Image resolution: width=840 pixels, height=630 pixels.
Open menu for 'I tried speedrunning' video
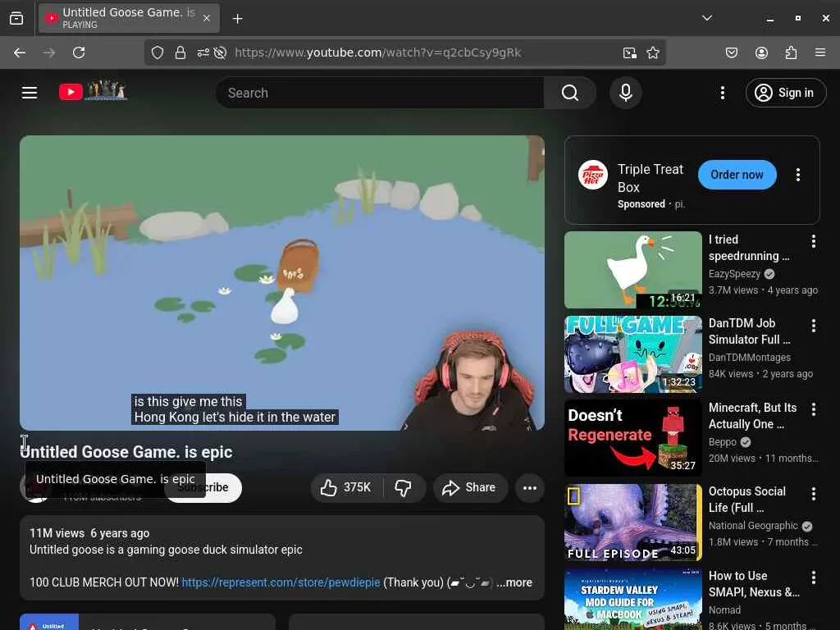(813, 241)
